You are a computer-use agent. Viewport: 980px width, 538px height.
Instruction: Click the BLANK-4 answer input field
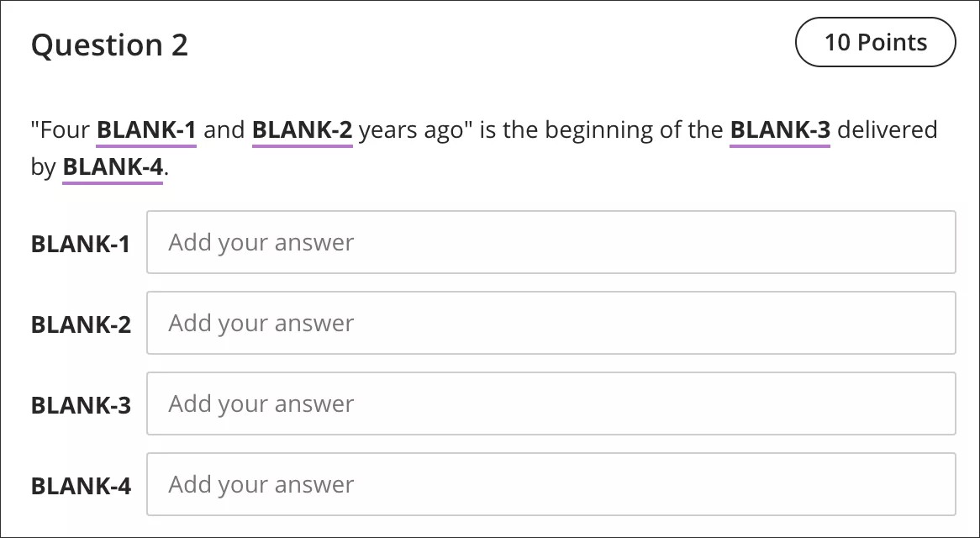pyautogui.click(x=551, y=485)
